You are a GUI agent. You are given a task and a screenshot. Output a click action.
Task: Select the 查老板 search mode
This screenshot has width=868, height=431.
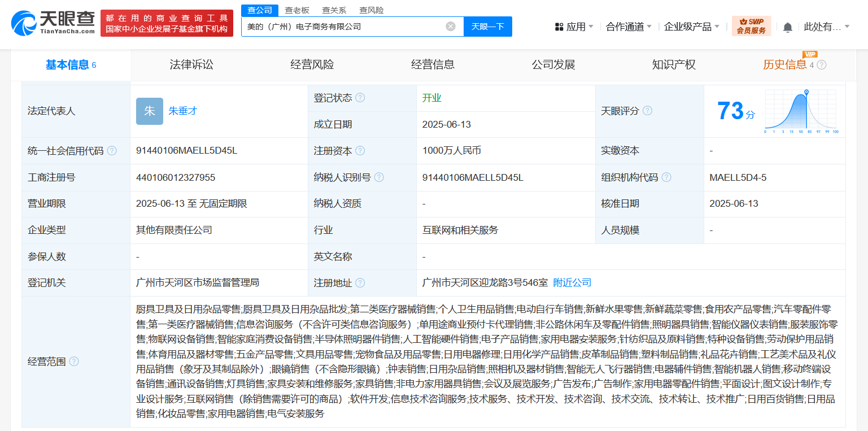[x=296, y=10]
